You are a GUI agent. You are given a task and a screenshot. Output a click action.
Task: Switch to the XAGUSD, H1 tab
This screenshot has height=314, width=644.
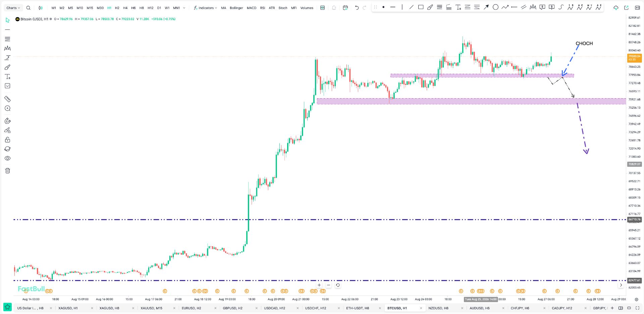coord(68,308)
